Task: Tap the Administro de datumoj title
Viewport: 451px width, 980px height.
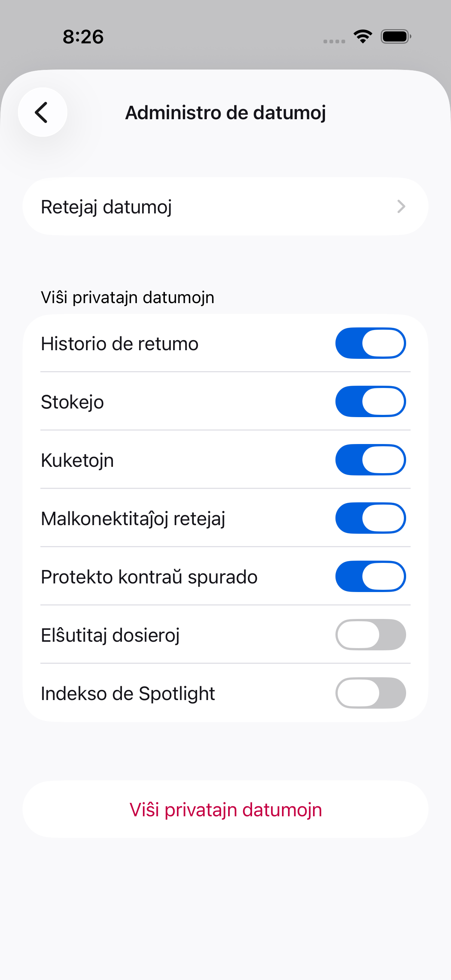Action: tap(225, 113)
